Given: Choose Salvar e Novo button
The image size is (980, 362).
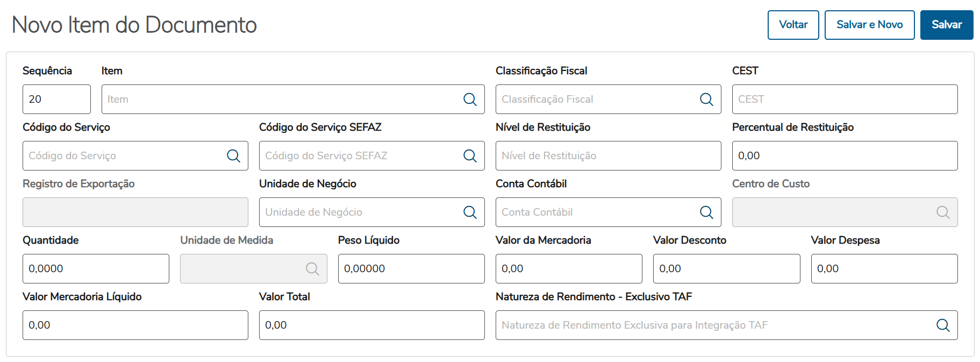Looking at the screenshot, I should 869,25.
